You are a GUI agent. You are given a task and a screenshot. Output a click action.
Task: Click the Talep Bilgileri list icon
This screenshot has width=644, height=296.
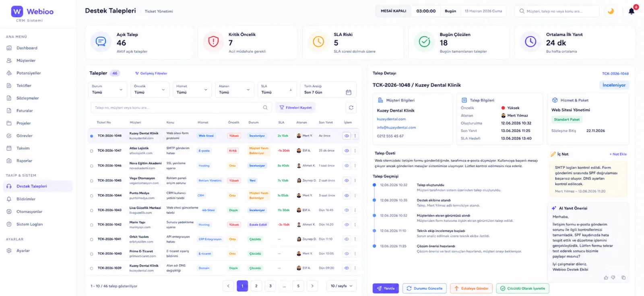464,100
